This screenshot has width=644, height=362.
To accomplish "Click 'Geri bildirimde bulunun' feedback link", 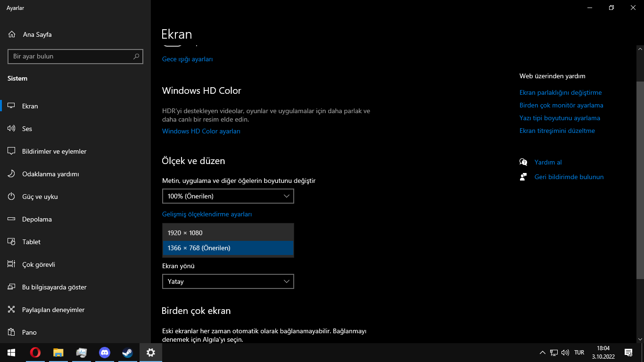I will 569,177.
